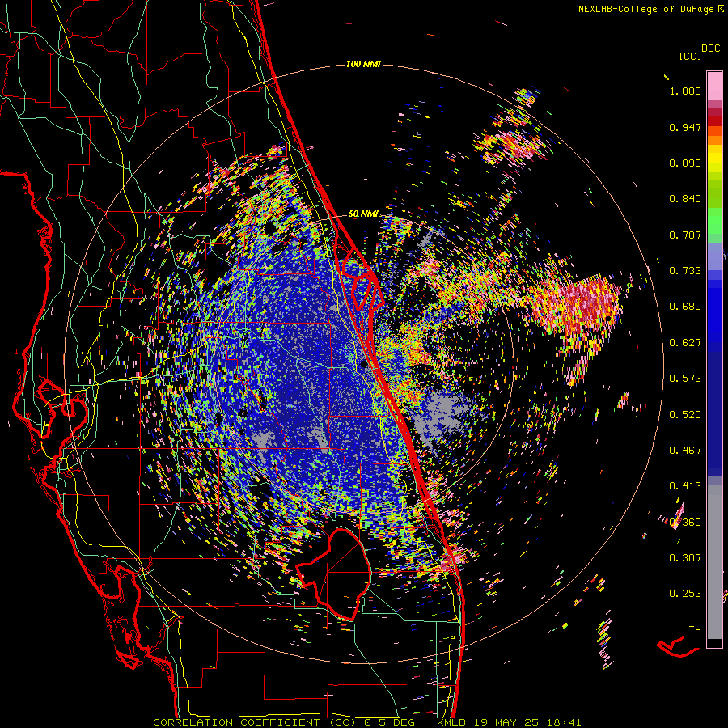Click the 0.680 scale value
Image resolution: width=728 pixels, height=728 pixels.
tap(685, 307)
